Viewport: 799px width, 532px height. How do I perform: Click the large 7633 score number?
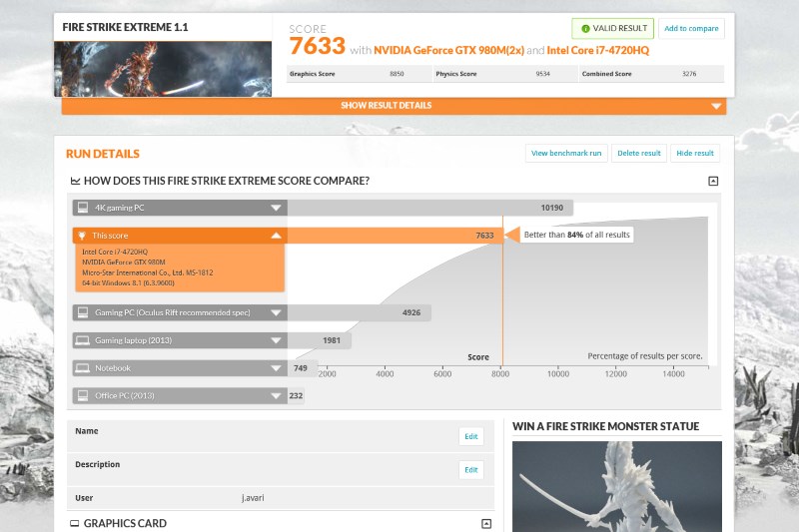point(317,46)
